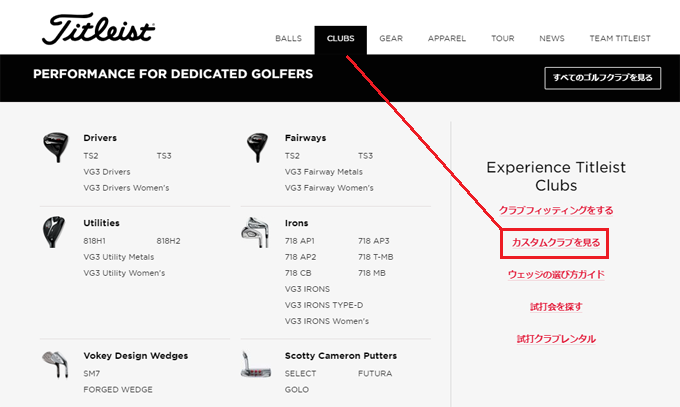The image size is (680, 407).
Task: Click the Drivers club head image
Action: [x=56, y=148]
